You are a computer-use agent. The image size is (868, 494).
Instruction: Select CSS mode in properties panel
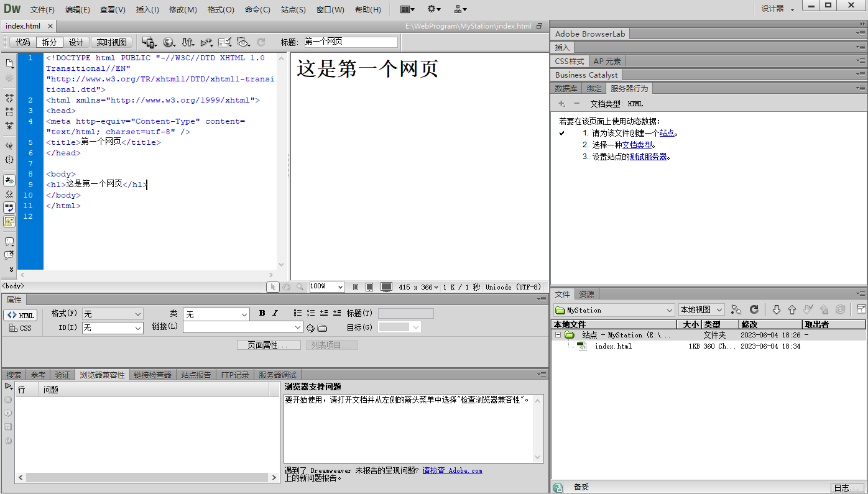(21, 328)
